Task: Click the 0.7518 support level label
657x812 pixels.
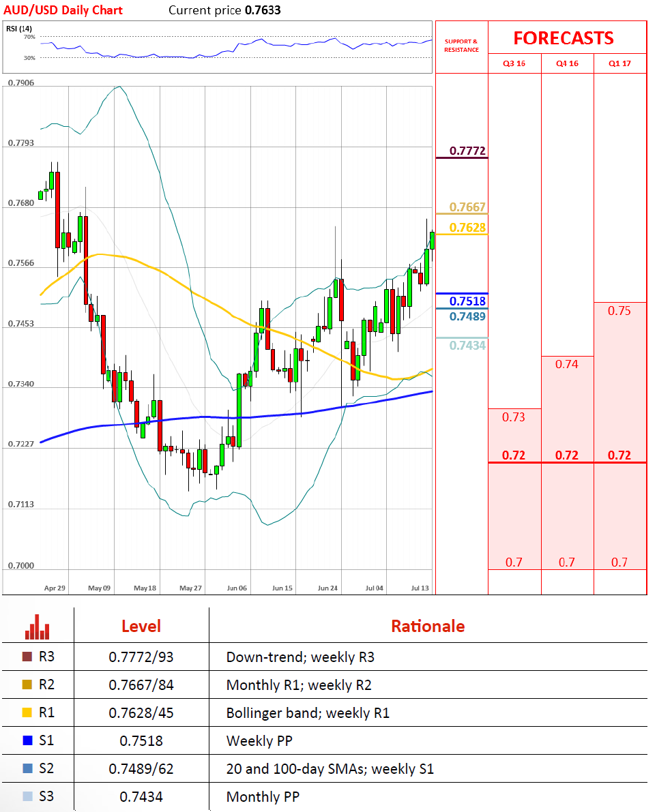Action: click(x=467, y=301)
